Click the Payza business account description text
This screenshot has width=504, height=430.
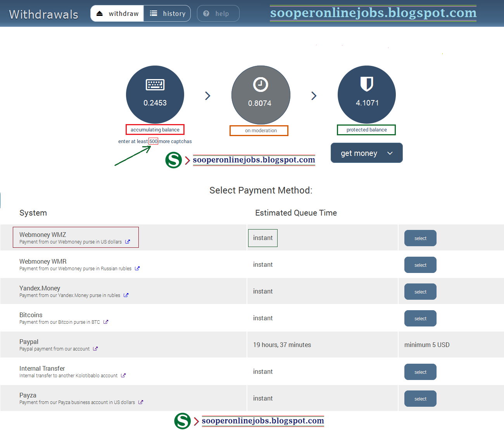point(77,402)
